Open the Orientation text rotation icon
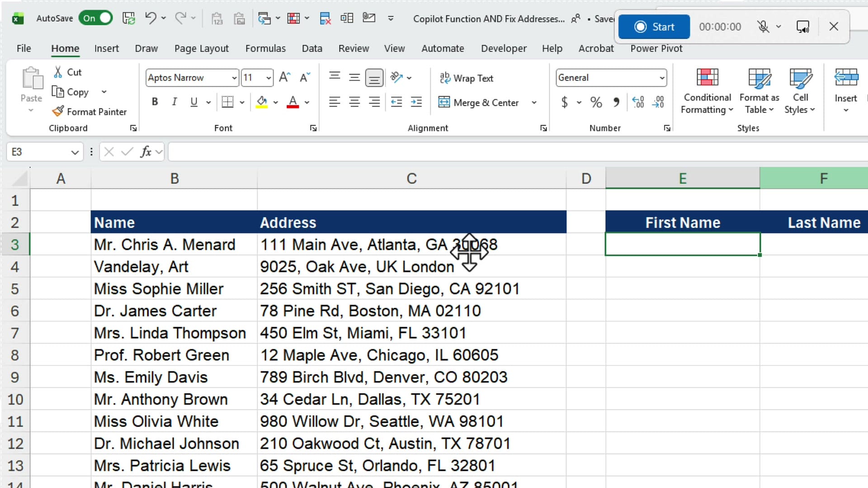The width and height of the screenshot is (868, 488). coord(396,78)
